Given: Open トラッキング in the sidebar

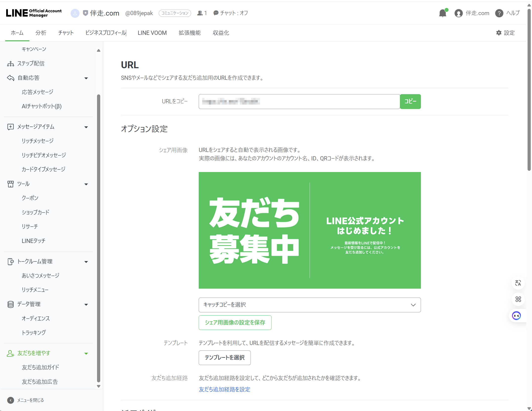Looking at the screenshot, I should [34, 333].
